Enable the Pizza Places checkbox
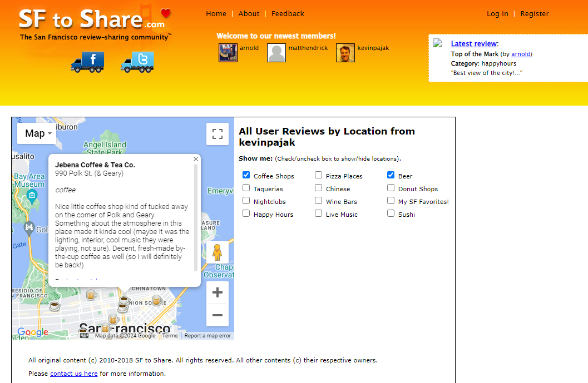Viewport: 588px width, 383px height. (x=319, y=175)
